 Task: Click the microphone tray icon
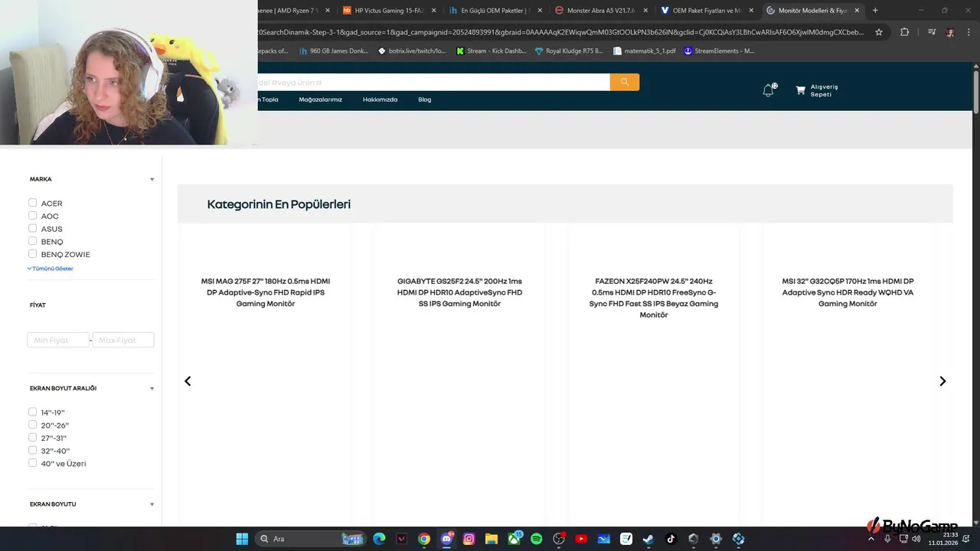[x=887, y=539]
